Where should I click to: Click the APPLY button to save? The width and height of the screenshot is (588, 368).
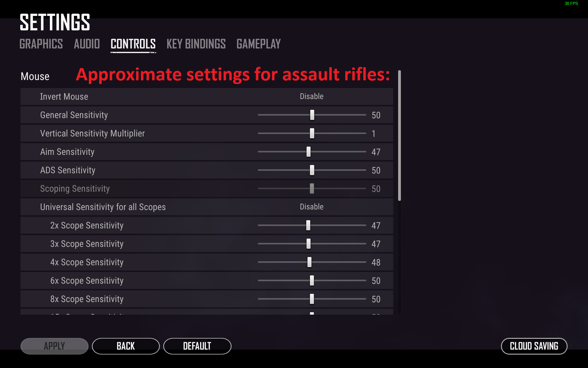[x=54, y=346]
